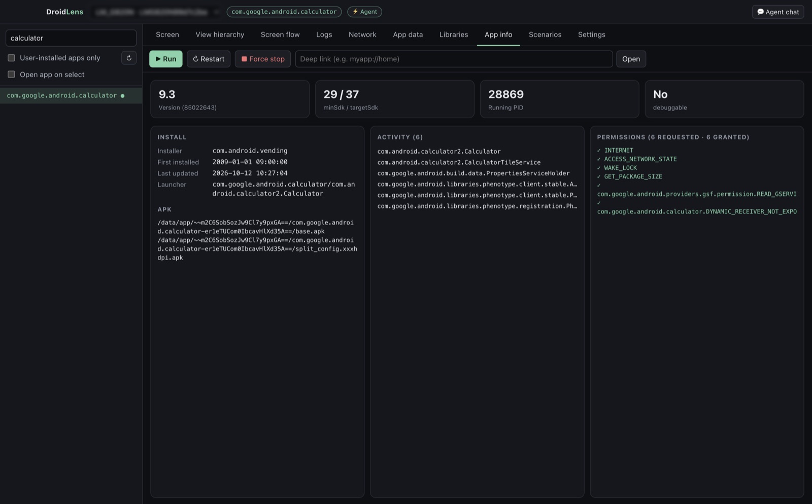
Task: Open the Agent chat panel
Action: point(778,12)
